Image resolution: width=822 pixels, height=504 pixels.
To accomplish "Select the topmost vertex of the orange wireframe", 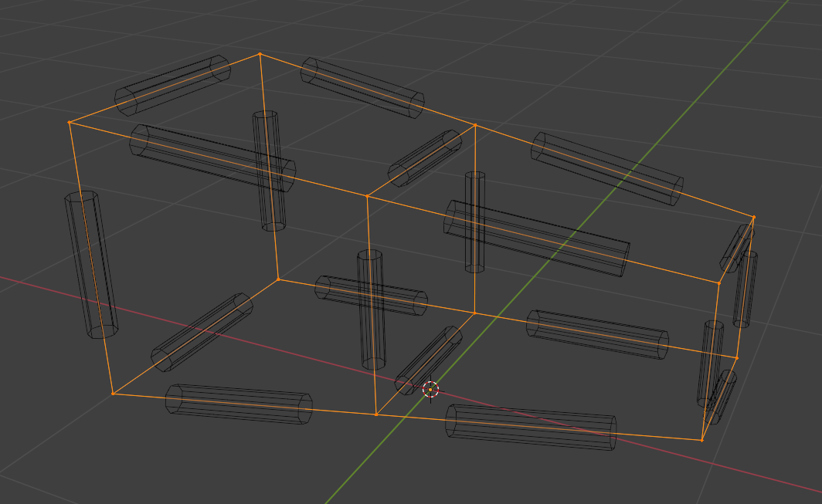I will tap(260, 54).
